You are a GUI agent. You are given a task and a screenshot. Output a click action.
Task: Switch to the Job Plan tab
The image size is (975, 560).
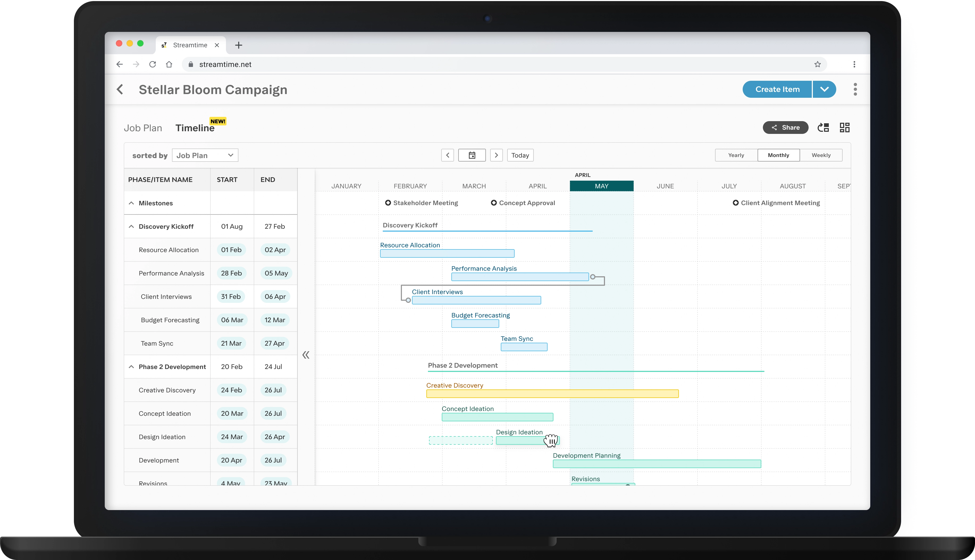pos(143,128)
